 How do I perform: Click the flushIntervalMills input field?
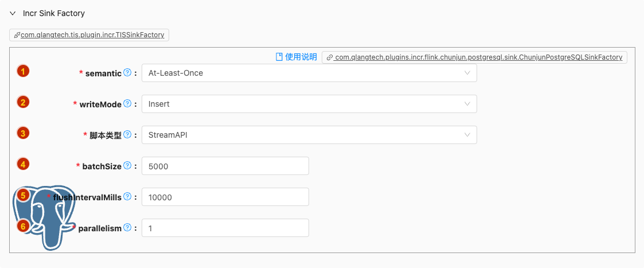pos(225,197)
